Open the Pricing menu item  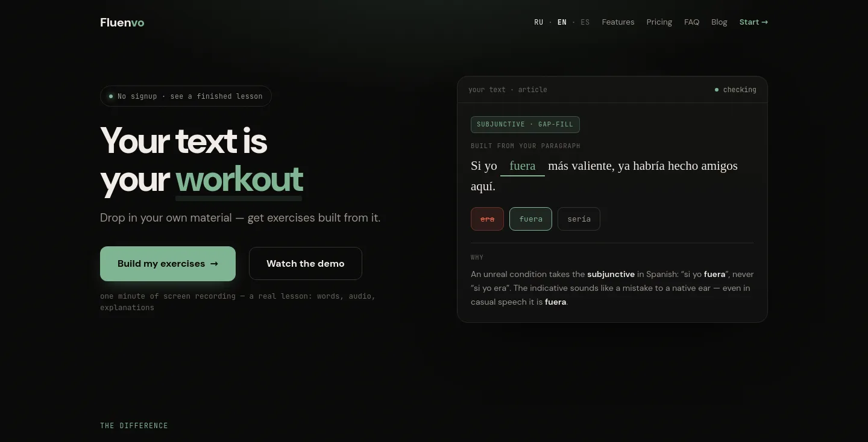coord(659,22)
